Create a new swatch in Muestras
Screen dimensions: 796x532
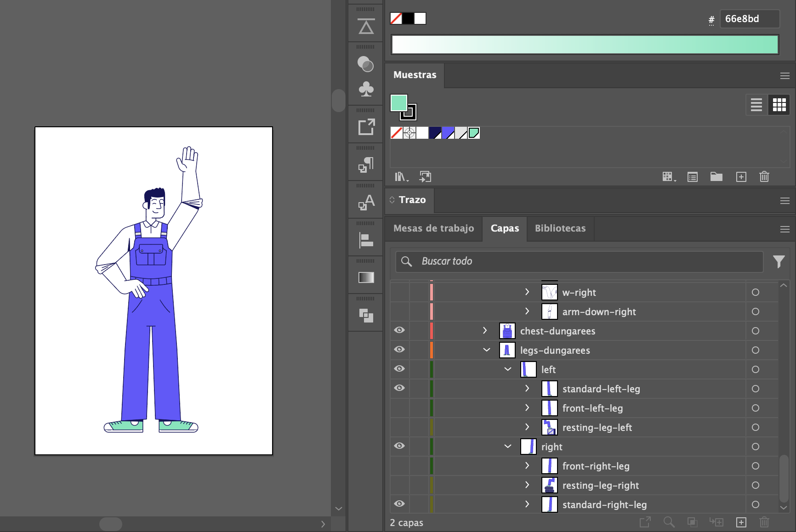click(x=741, y=177)
